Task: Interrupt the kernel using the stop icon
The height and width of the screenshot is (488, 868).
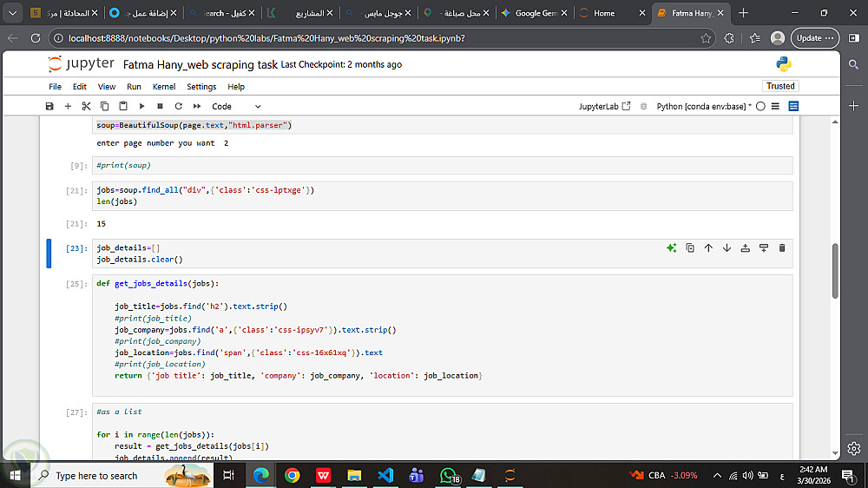Action: (161, 106)
